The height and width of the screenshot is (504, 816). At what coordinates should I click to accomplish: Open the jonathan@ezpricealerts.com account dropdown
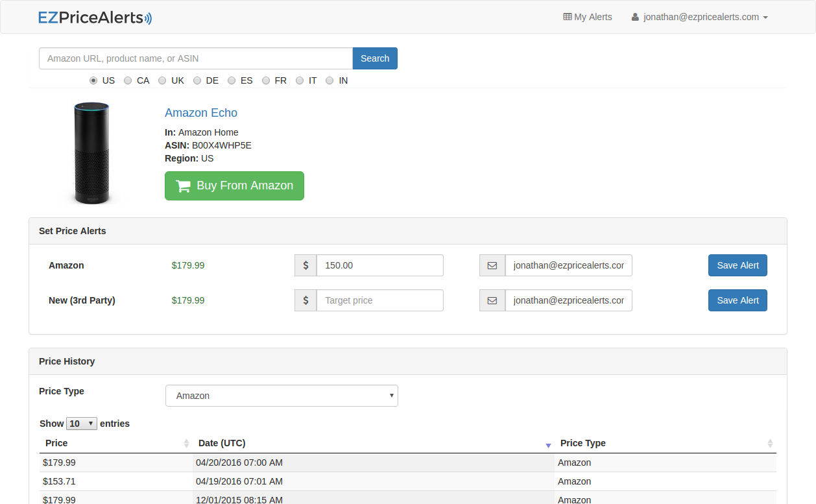pyautogui.click(x=699, y=17)
